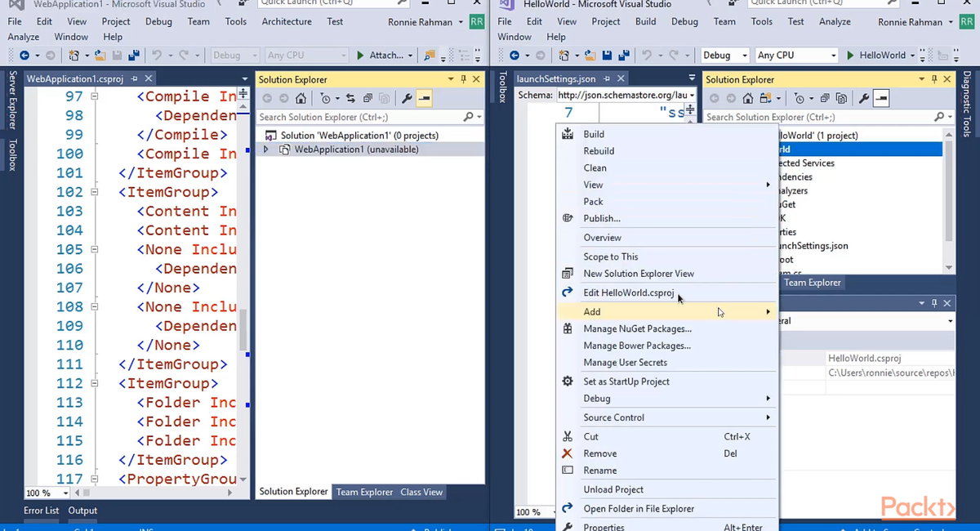Toggle Preview Selected Items in HelloWorld Solution Explorer

[881, 98]
